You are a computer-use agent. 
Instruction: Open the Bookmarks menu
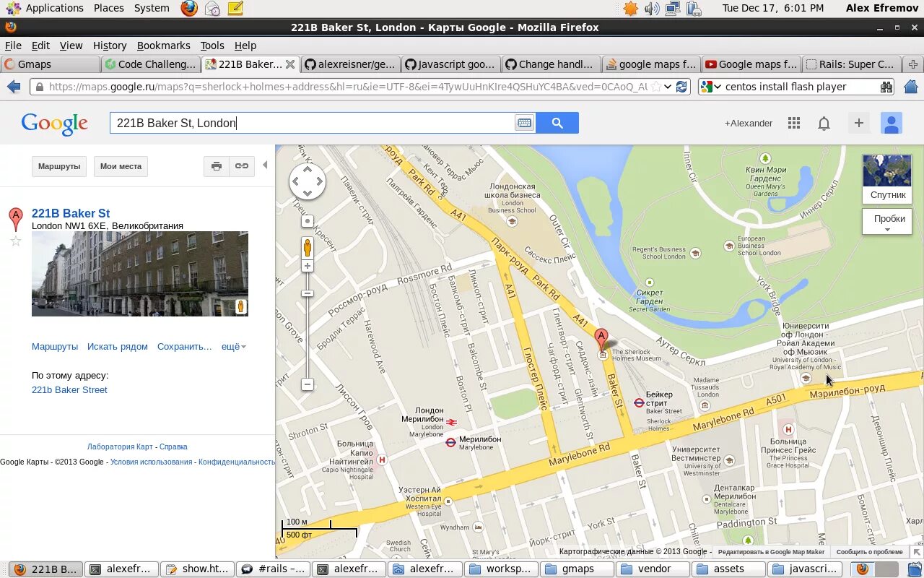pyautogui.click(x=164, y=45)
